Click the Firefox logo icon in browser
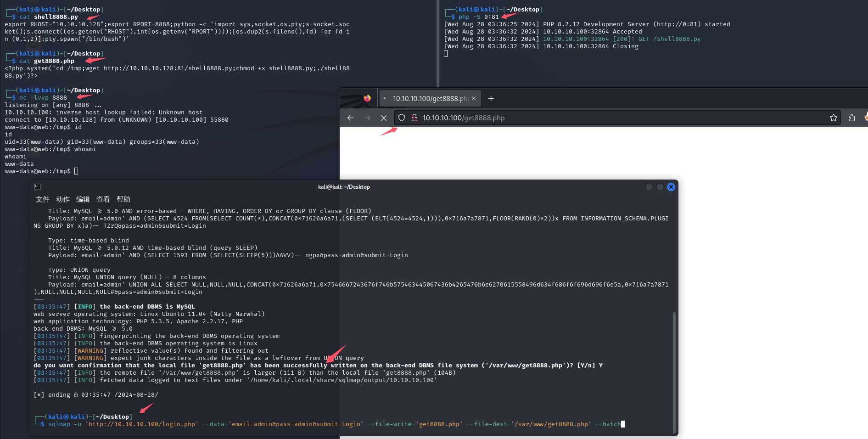 (367, 98)
